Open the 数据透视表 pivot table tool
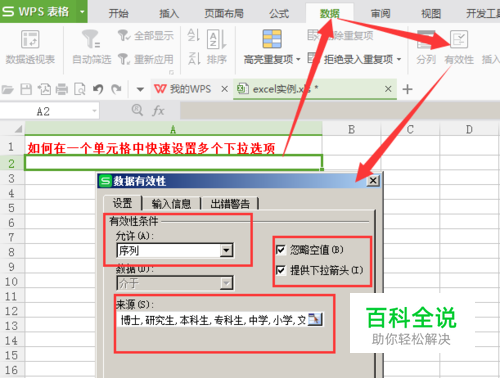The height and width of the screenshot is (378, 500). pyautogui.click(x=30, y=47)
